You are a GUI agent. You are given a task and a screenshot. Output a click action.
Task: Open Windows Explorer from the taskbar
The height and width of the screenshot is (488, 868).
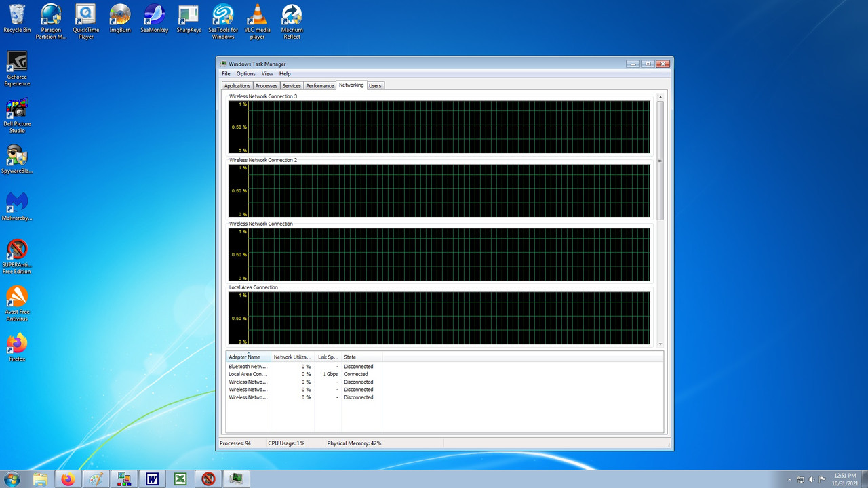click(41, 479)
